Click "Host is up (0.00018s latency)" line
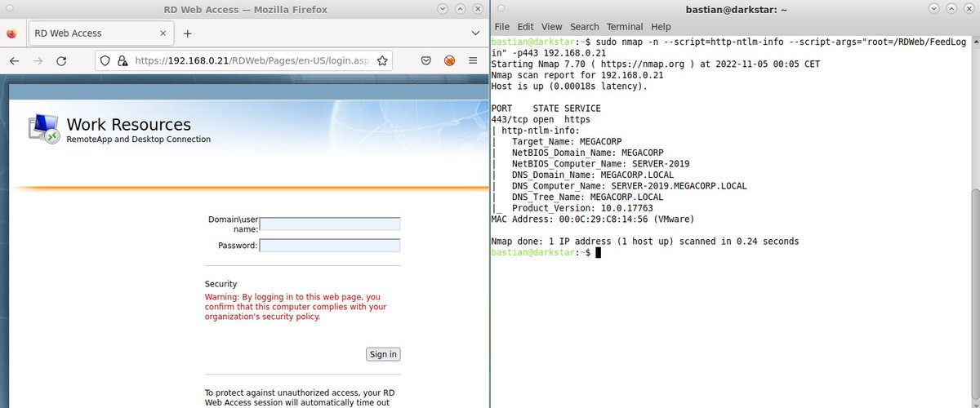The height and width of the screenshot is (408, 980). 569,86
